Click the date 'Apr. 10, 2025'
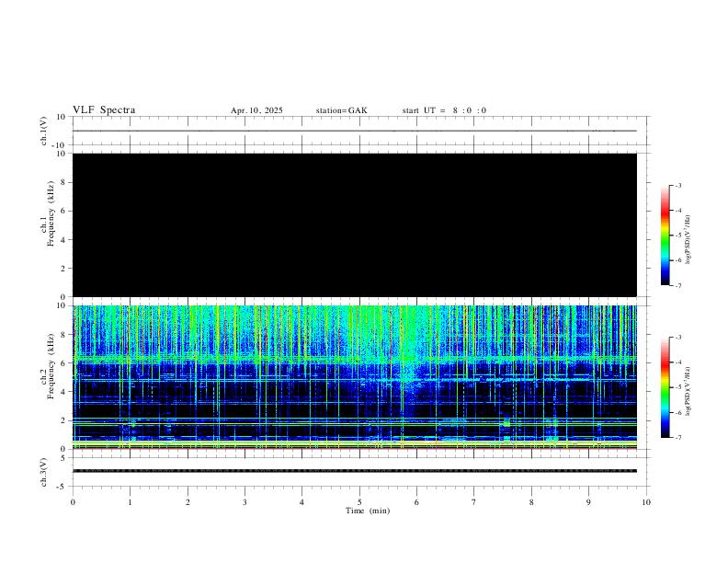Image resolution: width=728 pixels, height=563 pixels. coord(256,110)
